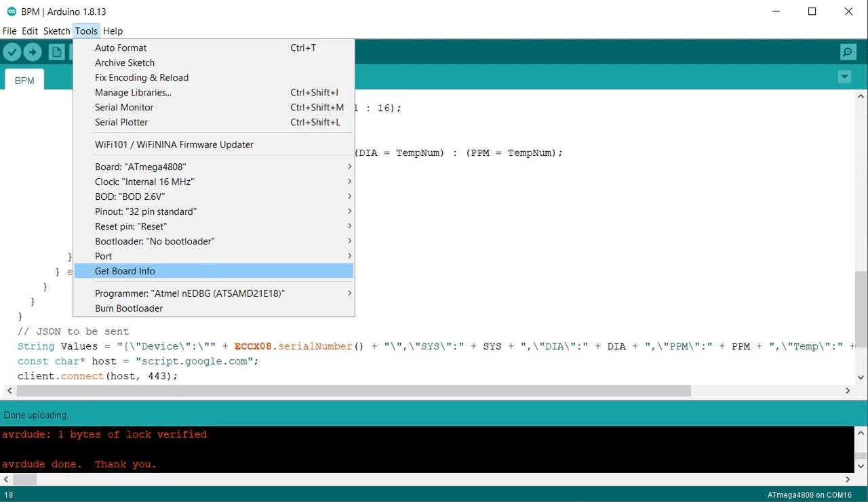The height and width of the screenshot is (502, 868).
Task: Click editor scroll left arrow
Action: click(x=9, y=391)
